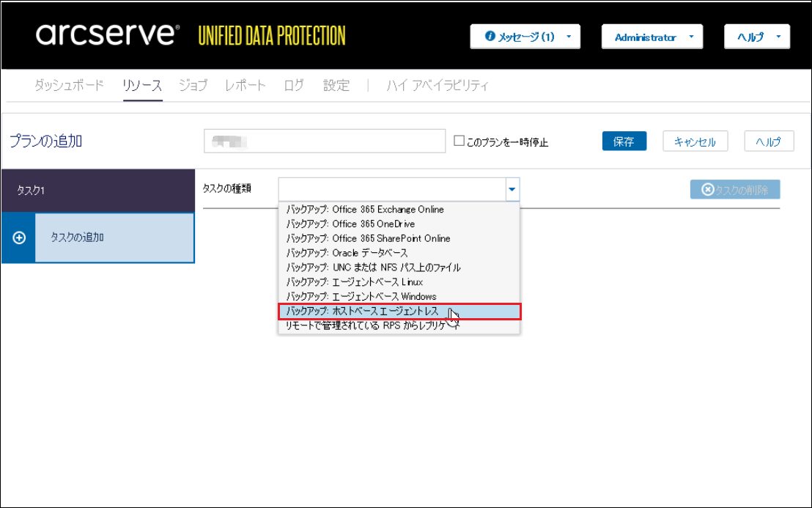Switch to the ダッシュボード tab
The width and height of the screenshot is (812, 508).
(x=69, y=85)
